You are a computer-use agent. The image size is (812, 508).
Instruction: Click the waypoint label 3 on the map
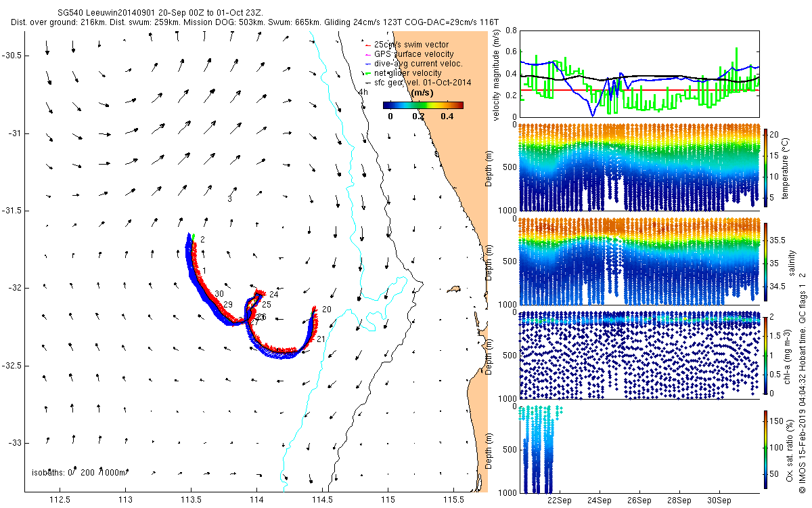(230, 199)
